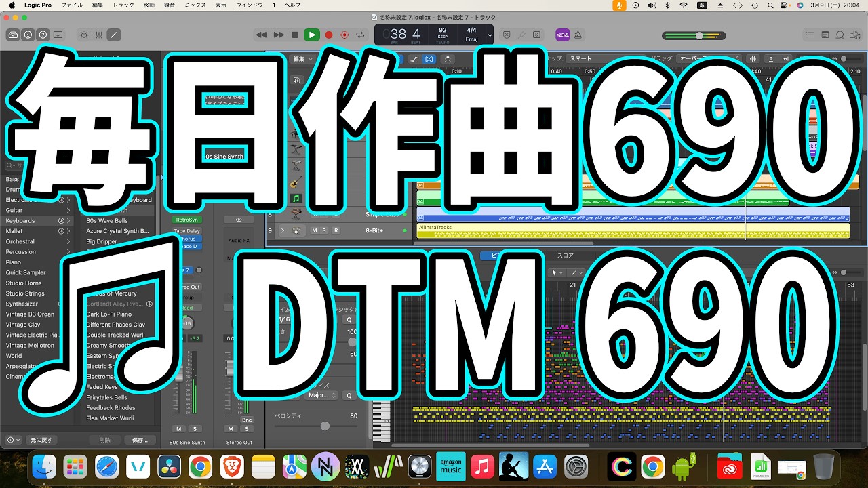Open the Major scale quantize dropdown

(x=321, y=395)
